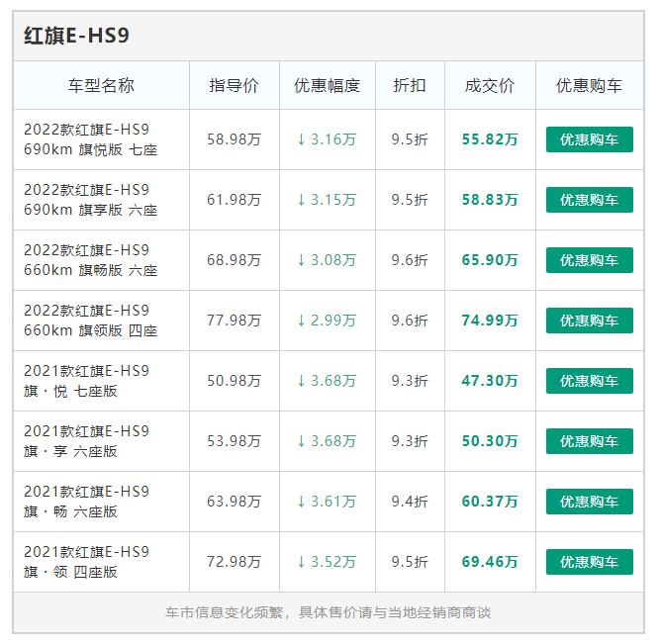660x644 pixels.
Task: Click 9.3折 in the 旗·悦 七座版 row
Action: (x=410, y=381)
